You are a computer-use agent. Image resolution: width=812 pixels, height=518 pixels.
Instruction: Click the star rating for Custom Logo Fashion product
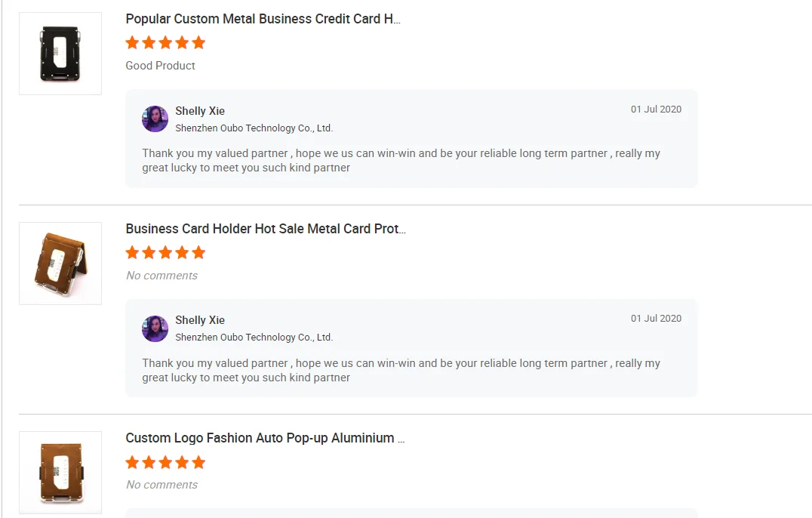click(165, 462)
